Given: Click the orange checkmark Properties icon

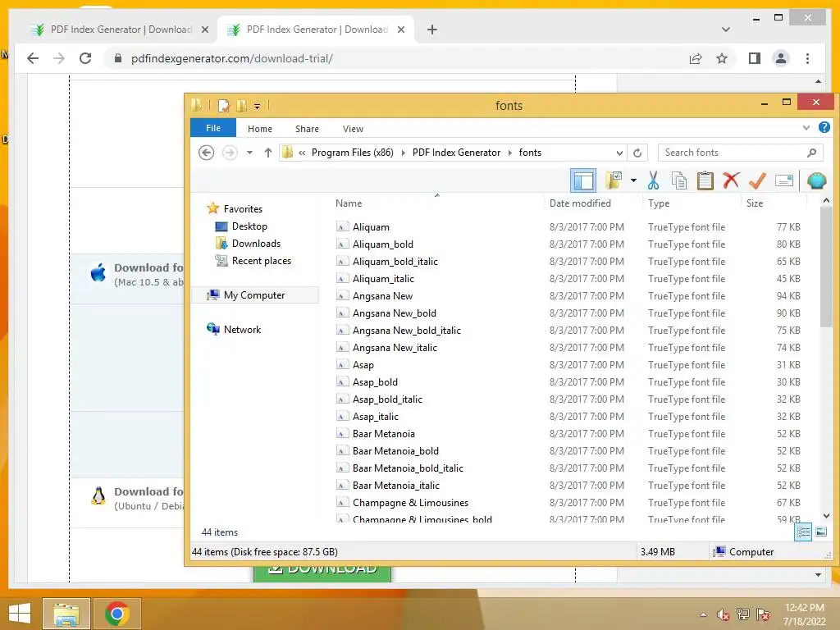Looking at the screenshot, I should [757, 180].
